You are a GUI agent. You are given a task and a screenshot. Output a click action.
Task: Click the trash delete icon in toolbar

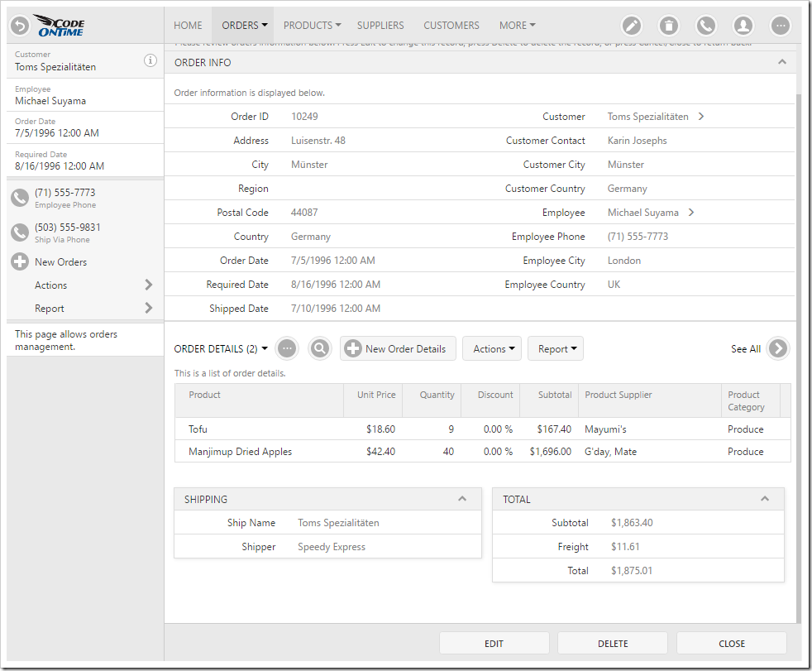(x=669, y=26)
